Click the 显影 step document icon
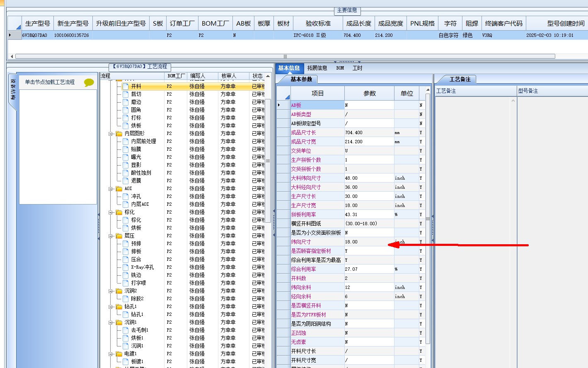 (x=126, y=165)
